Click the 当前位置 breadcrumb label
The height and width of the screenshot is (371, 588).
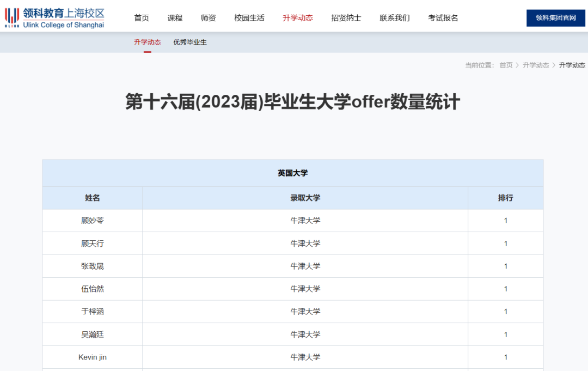479,65
